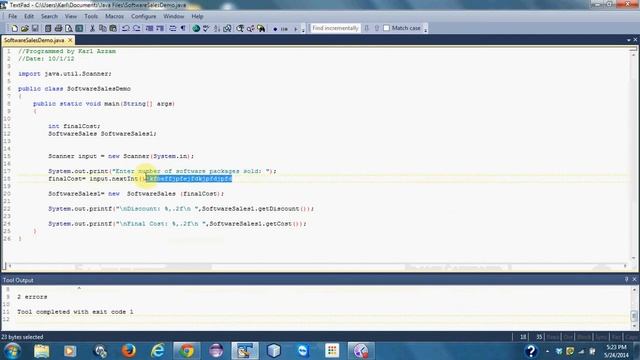This screenshot has width=640, height=360.
Task: Click the Find incrementally field
Action: 335,28
